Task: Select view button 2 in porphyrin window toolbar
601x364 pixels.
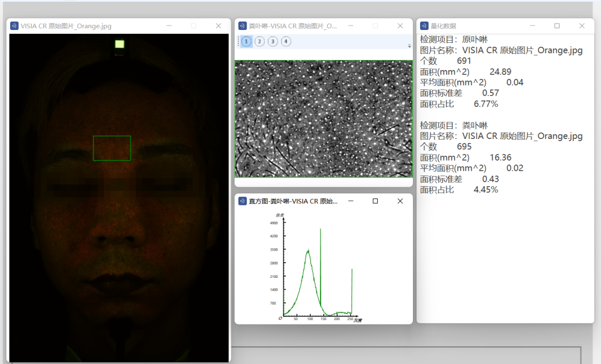Action: (259, 41)
